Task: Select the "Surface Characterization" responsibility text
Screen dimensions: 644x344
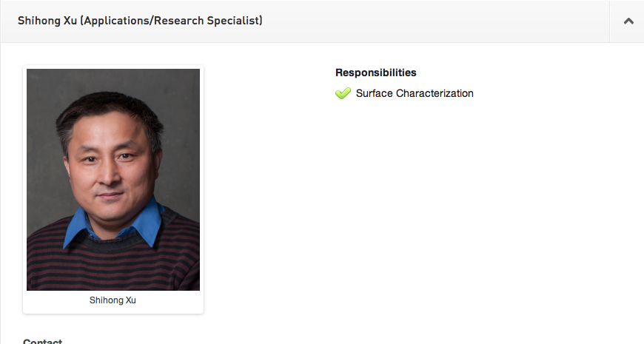Action: pyautogui.click(x=414, y=93)
